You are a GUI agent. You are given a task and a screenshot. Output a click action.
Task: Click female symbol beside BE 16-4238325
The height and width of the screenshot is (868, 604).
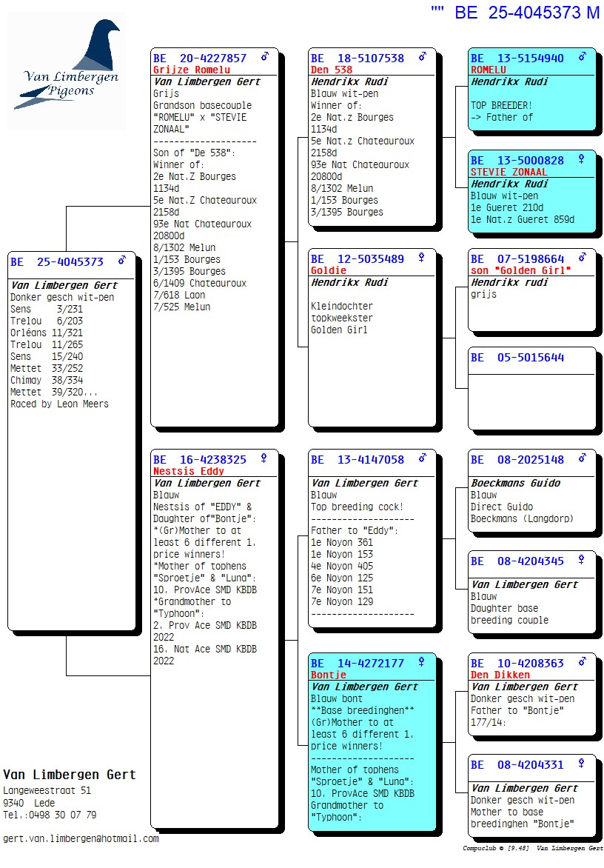[x=264, y=459]
